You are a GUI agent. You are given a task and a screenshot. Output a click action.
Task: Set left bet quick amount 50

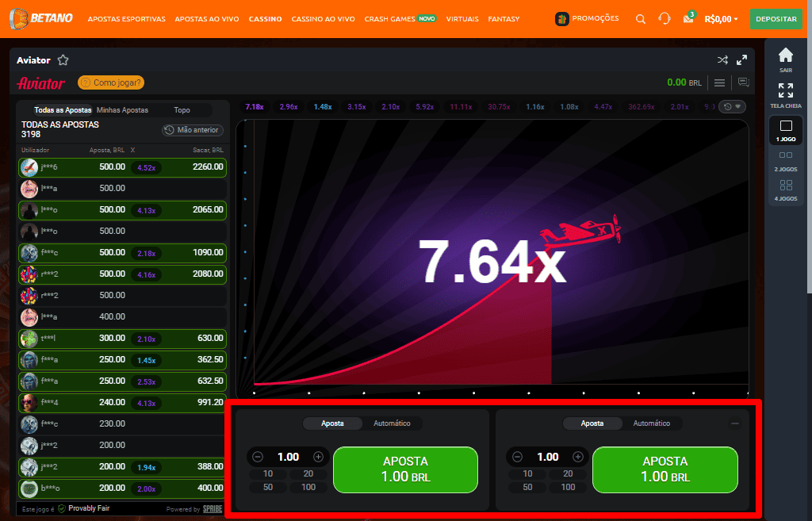(x=268, y=487)
